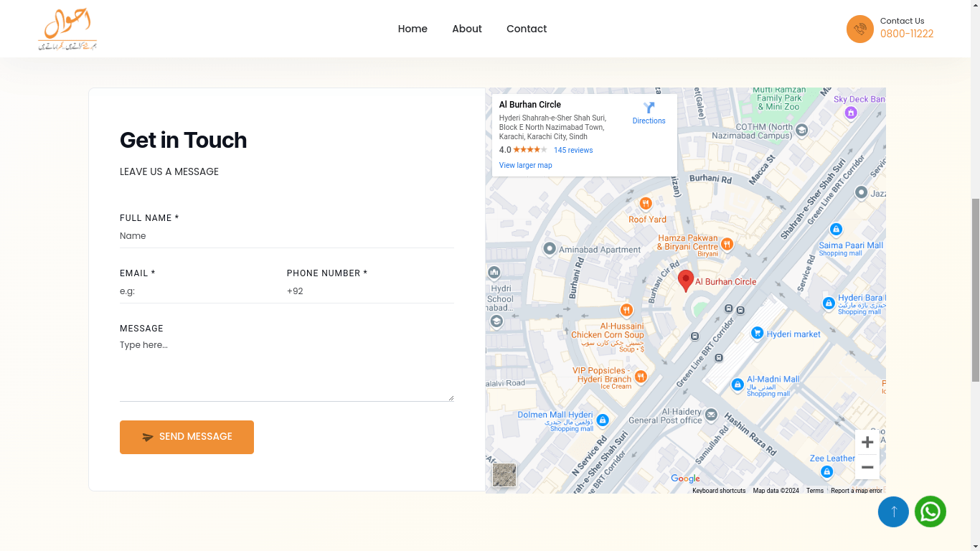Viewport: 980px width, 551px height.
Task: Click inside the Message text area
Action: tap(287, 369)
